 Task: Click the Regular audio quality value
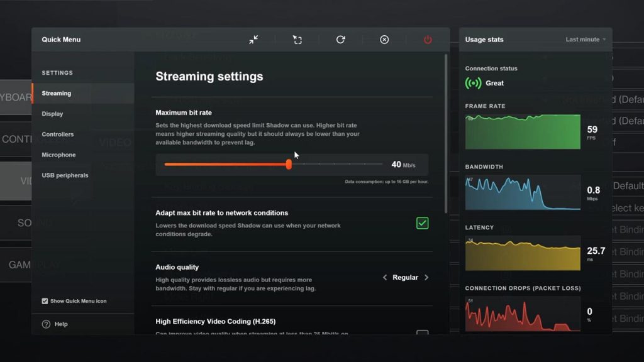click(405, 277)
